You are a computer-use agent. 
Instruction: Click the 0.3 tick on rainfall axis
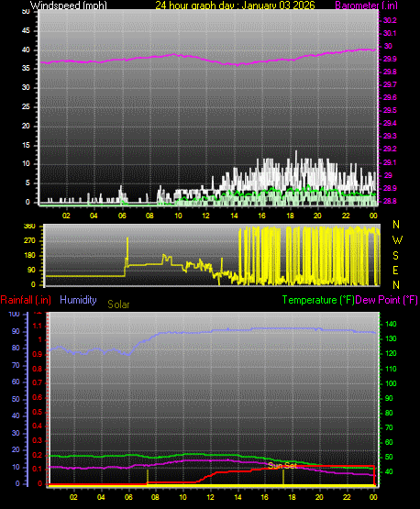click(x=37, y=440)
